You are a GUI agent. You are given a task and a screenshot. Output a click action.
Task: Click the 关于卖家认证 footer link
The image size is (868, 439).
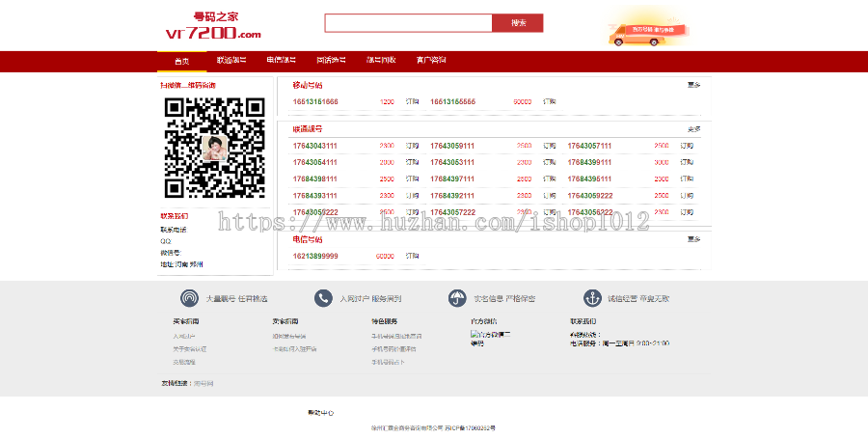coord(189,349)
